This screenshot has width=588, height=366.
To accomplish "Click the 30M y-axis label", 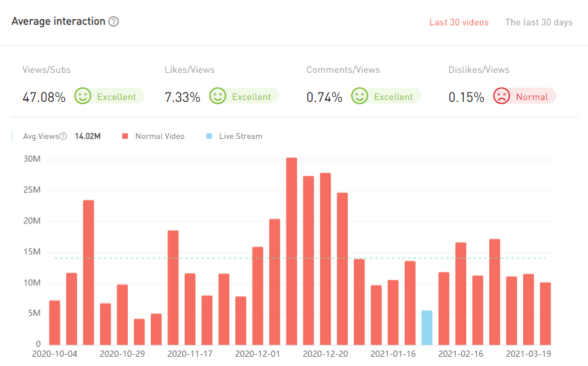I will click(x=32, y=159).
